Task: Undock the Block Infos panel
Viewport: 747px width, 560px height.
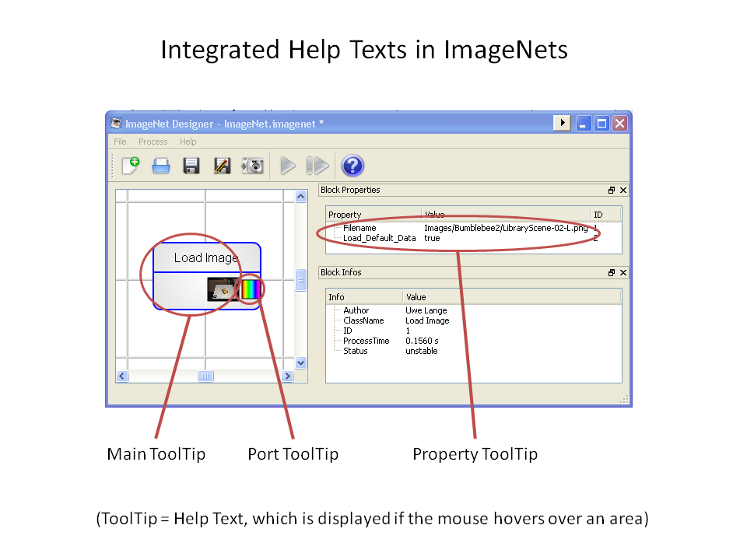Action: tap(612, 272)
